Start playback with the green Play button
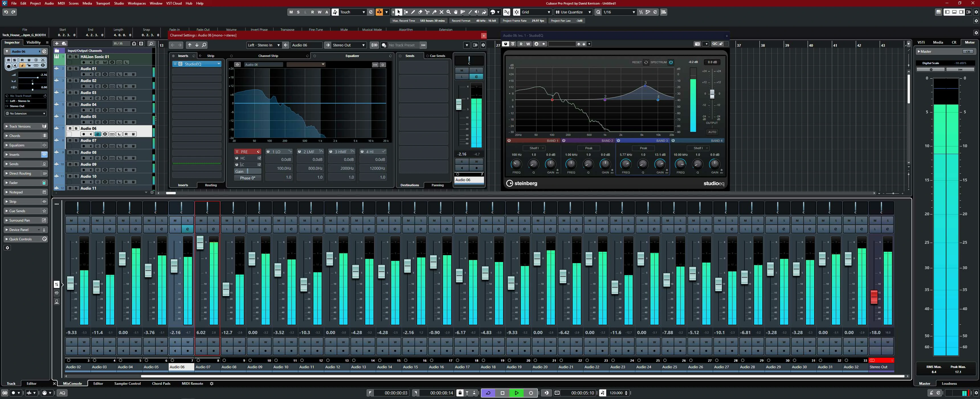The image size is (980, 399). click(516, 393)
